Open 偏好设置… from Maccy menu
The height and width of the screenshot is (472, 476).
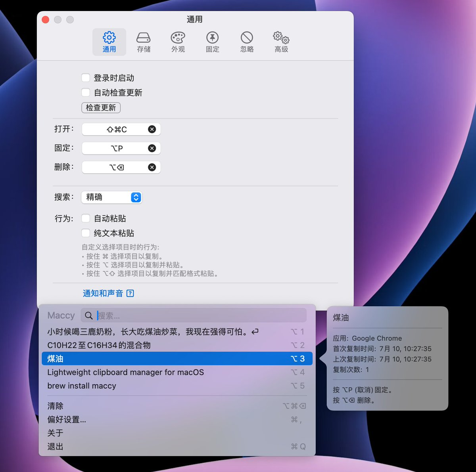click(x=177, y=419)
